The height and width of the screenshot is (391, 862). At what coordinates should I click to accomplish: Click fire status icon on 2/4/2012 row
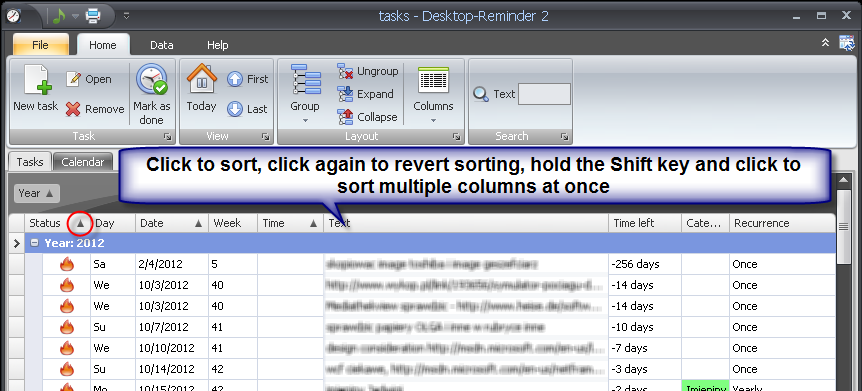67,265
